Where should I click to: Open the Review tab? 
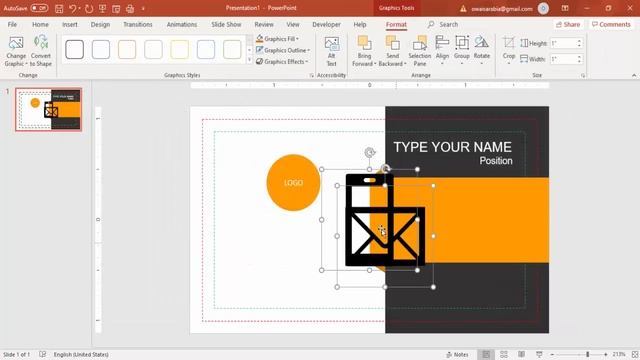click(x=264, y=24)
